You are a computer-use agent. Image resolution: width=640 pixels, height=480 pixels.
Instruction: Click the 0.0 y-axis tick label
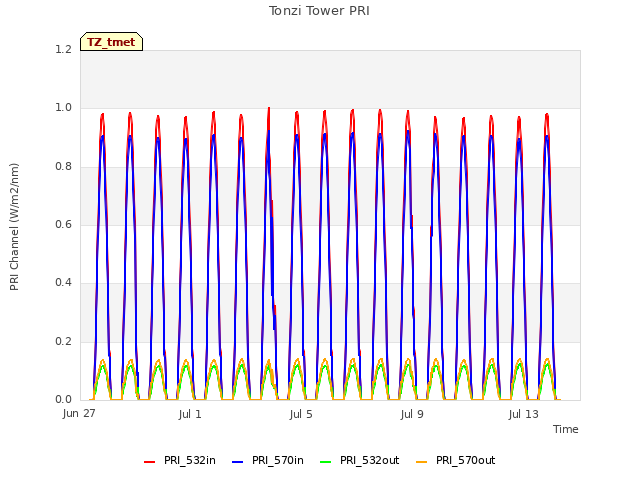(x=64, y=400)
